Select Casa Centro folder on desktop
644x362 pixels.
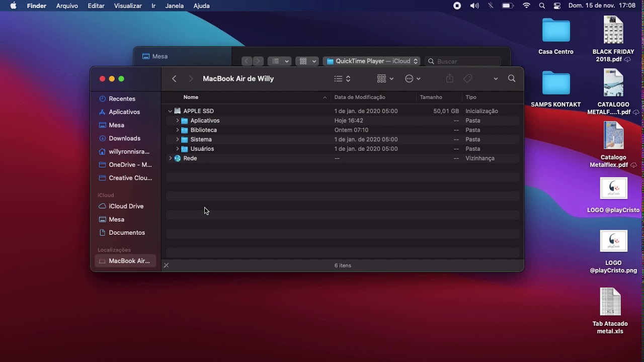(556, 36)
